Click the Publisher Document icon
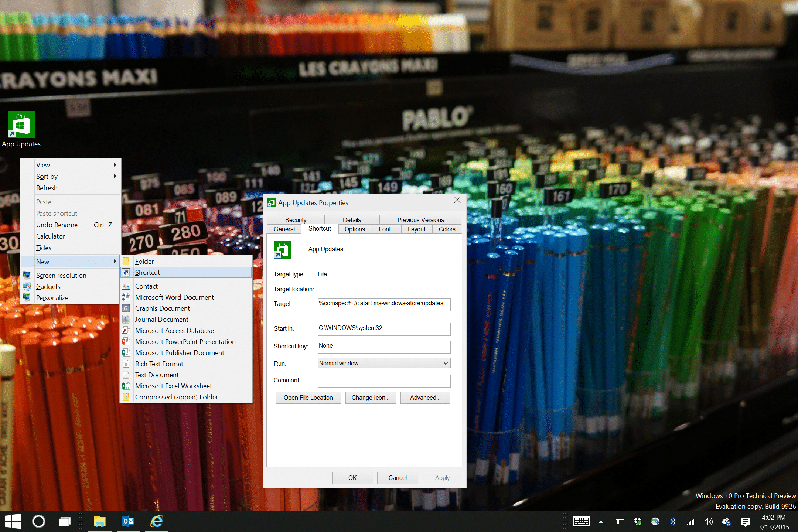Viewport: 798px width, 532px height. pyautogui.click(x=126, y=353)
